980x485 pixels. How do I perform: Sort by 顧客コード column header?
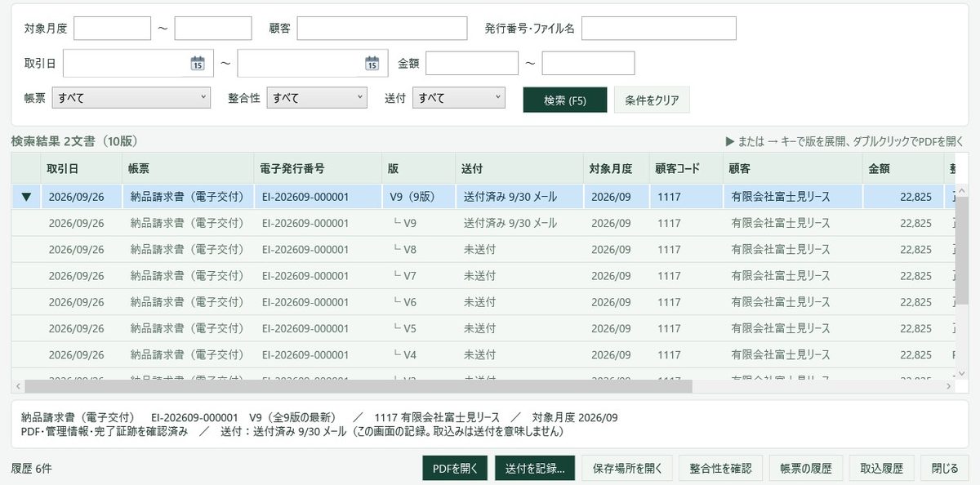point(686,169)
